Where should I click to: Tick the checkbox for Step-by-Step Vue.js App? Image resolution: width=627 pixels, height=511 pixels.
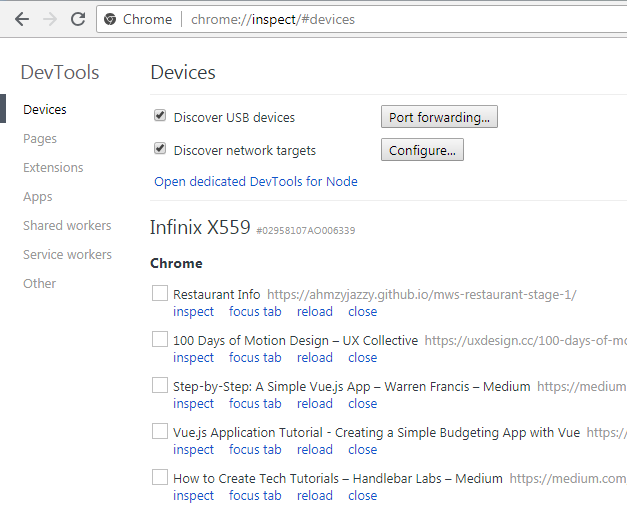pos(160,385)
